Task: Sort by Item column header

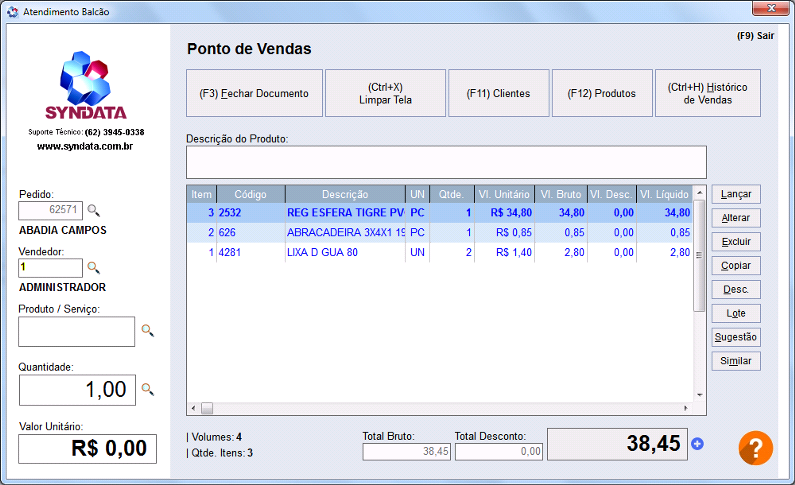Action: [201, 194]
